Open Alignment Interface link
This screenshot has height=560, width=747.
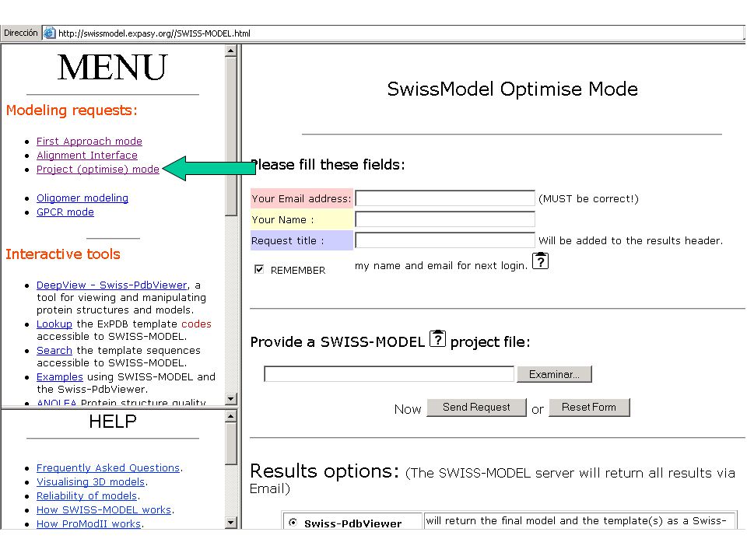coord(86,156)
